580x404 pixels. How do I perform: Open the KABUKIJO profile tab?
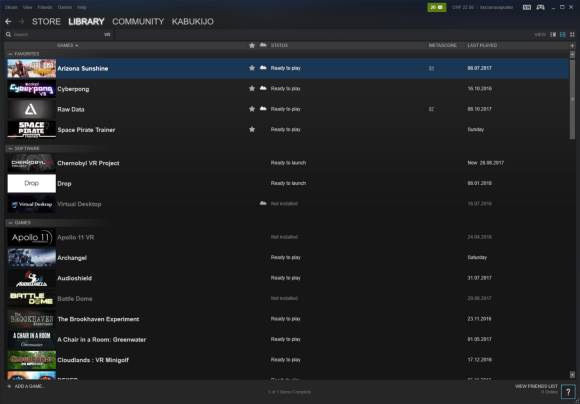pos(193,21)
